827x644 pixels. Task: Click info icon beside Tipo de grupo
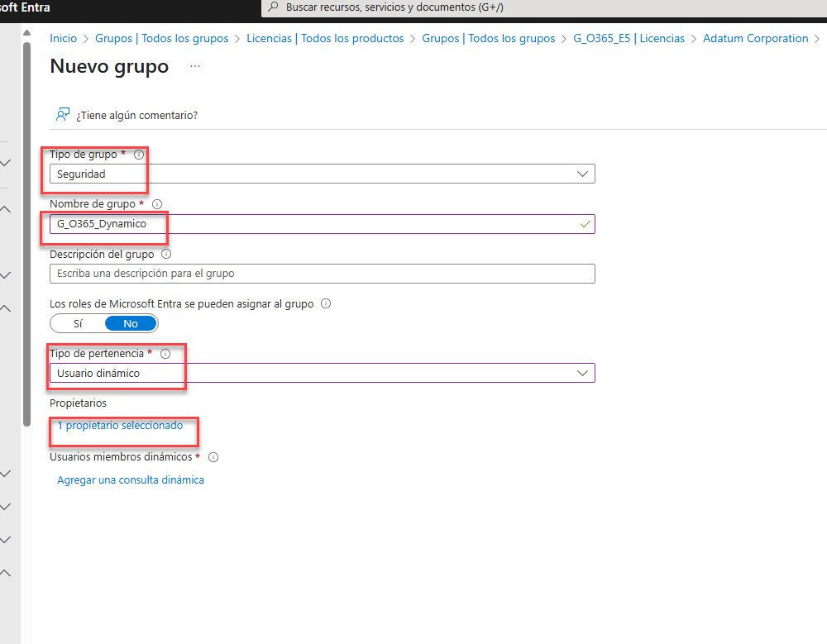(x=139, y=155)
